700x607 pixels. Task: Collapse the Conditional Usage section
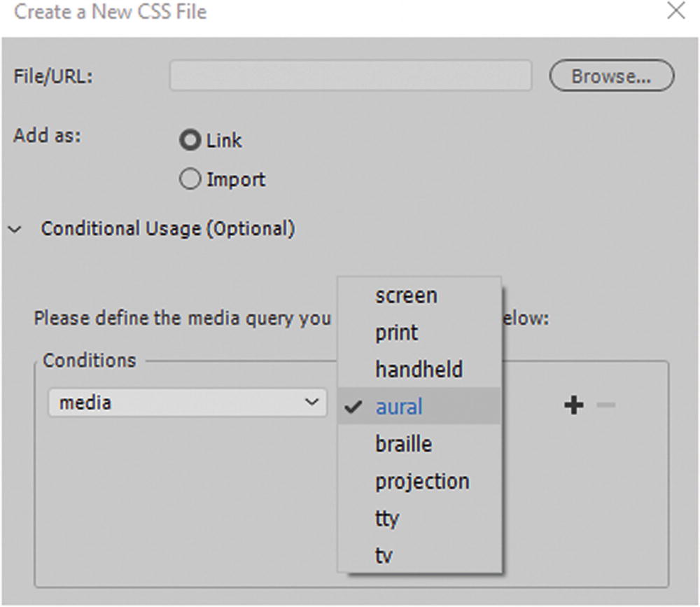point(17,229)
